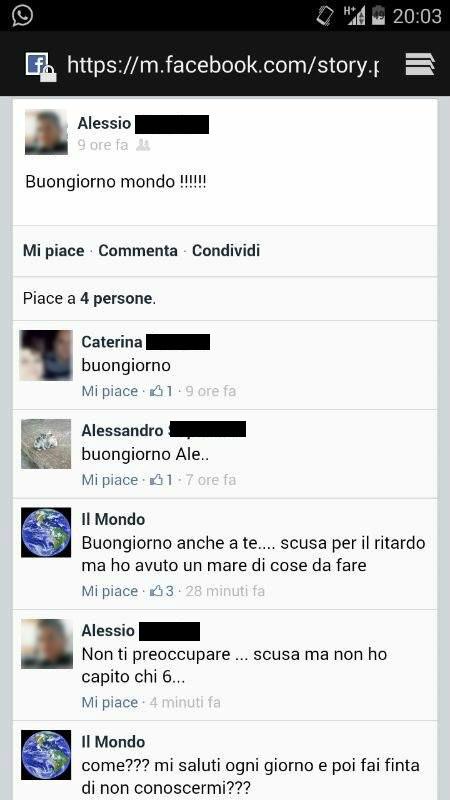Tap Mi piace on Alessio's 'Non ti preoccupare' reply
Image resolution: width=450 pixels, height=800 pixels.
tap(110, 703)
